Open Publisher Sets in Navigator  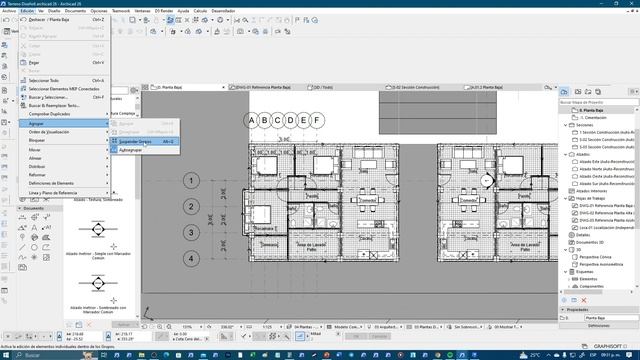(x=598, y=92)
